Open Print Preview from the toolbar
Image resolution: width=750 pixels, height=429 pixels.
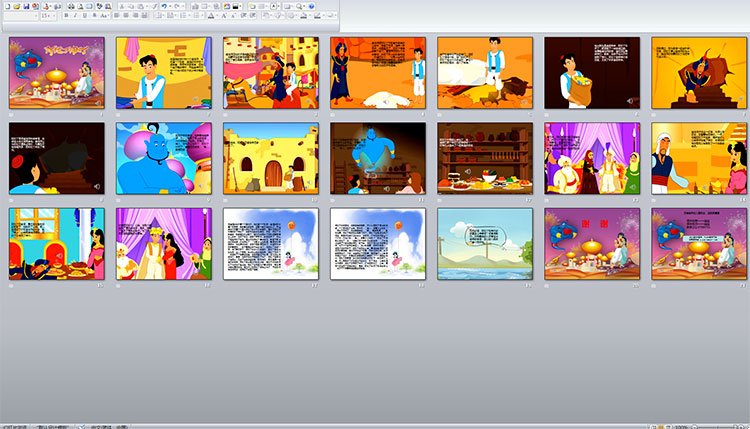pyautogui.click(x=80, y=6)
